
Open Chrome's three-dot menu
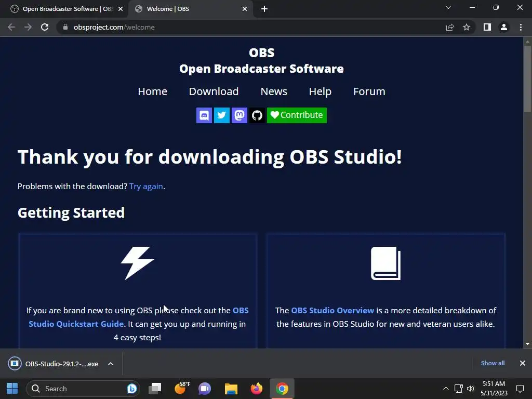pos(521,27)
